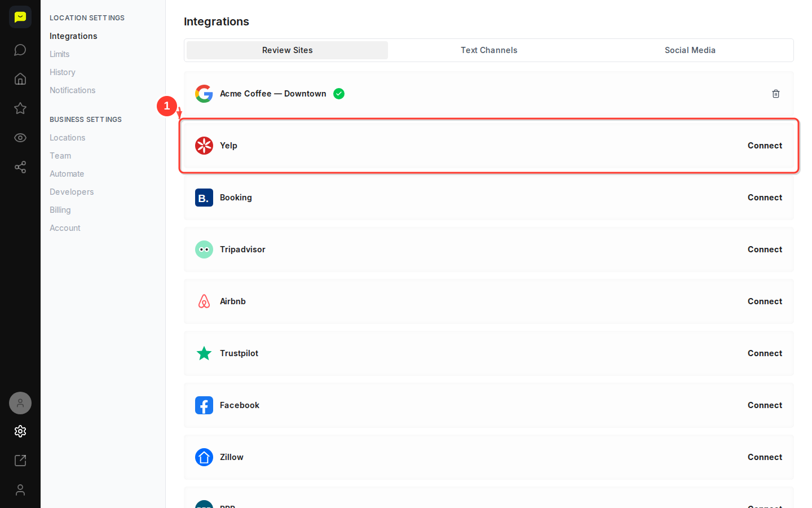Screen dimensions: 812x508
Task: Go to the home icon in sidebar
Action: 20,79
